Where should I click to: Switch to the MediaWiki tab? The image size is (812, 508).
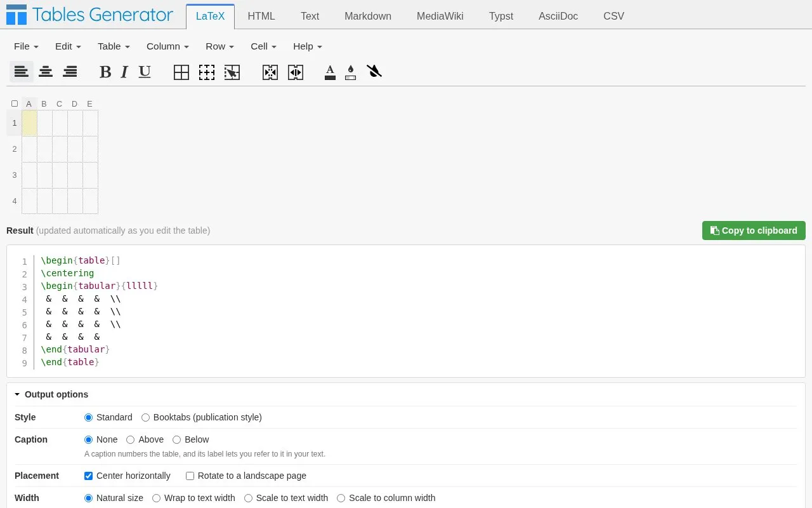click(x=440, y=17)
